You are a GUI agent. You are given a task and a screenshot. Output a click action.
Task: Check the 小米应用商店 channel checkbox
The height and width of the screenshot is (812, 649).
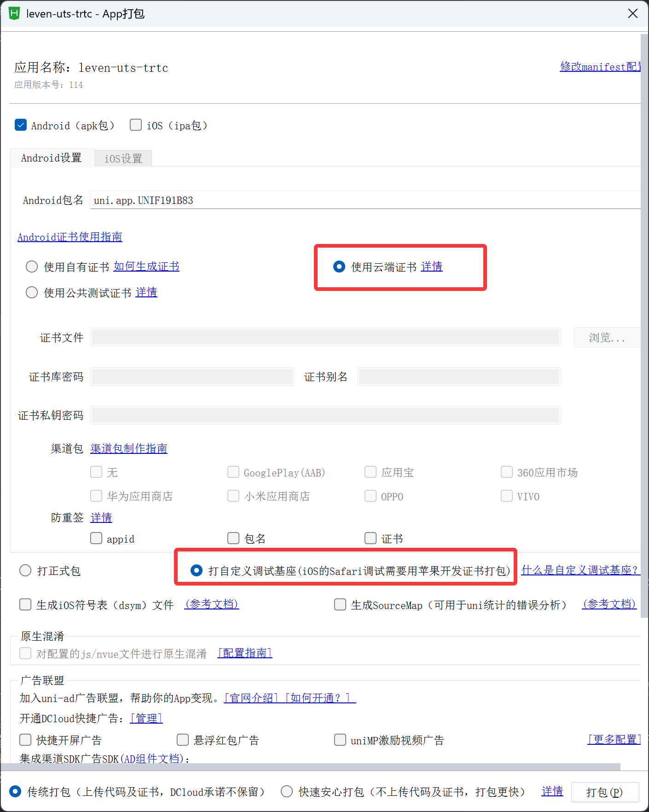[x=233, y=496]
